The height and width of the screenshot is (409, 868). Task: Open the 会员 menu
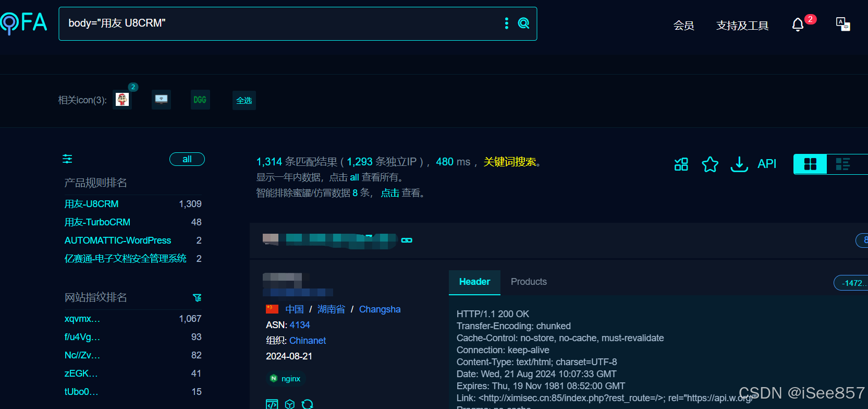[x=683, y=25]
